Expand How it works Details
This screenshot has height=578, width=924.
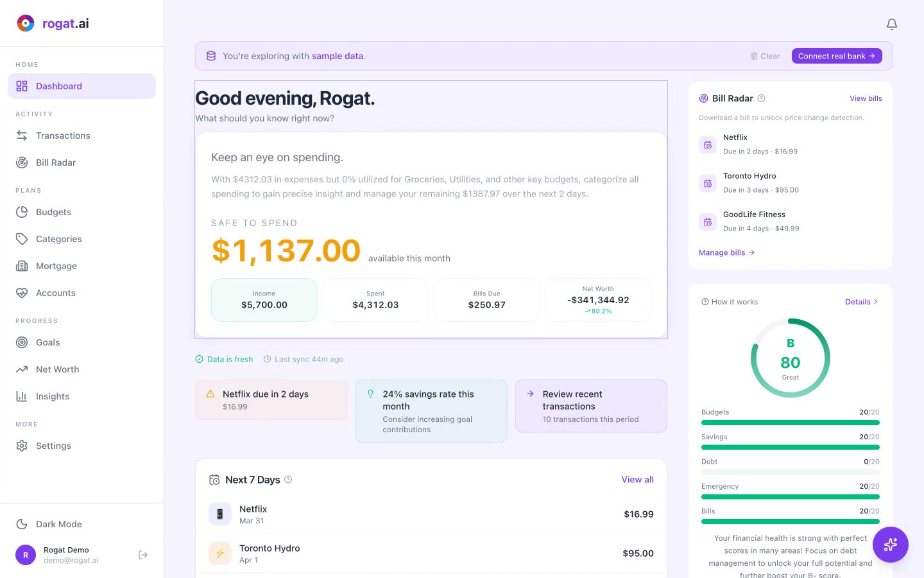pos(861,301)
